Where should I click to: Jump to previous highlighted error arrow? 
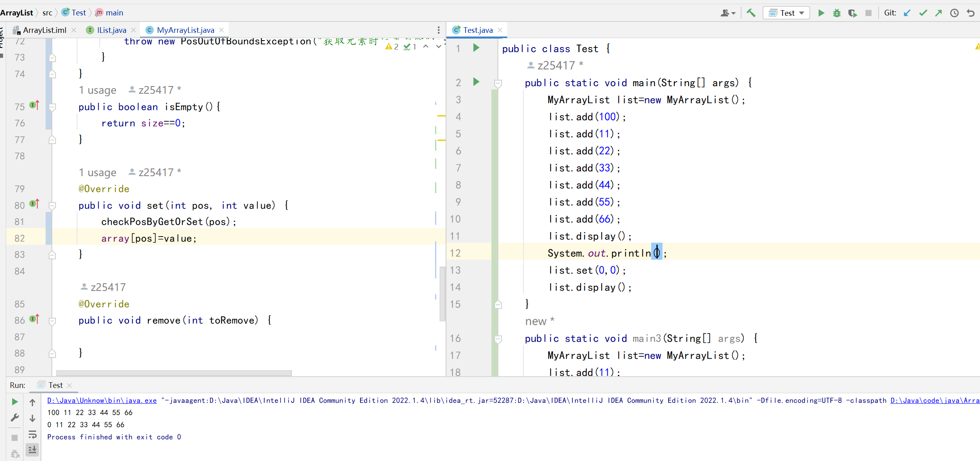[426, 47]
